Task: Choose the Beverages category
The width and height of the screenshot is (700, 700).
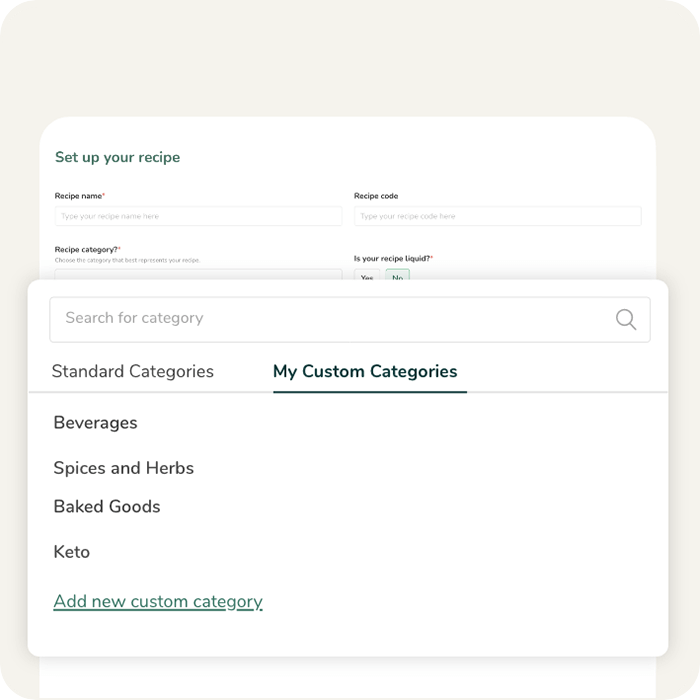Action: coord(95,423)
